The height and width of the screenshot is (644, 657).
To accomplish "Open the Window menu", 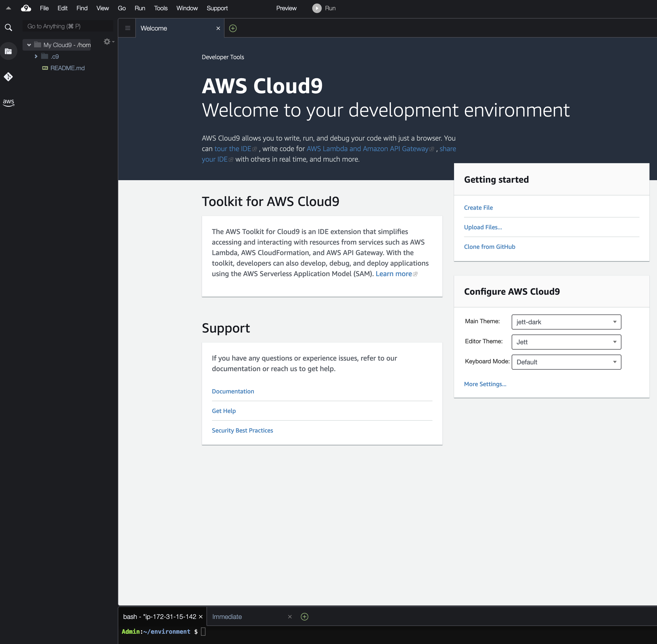I will click(x=187, y=8).
